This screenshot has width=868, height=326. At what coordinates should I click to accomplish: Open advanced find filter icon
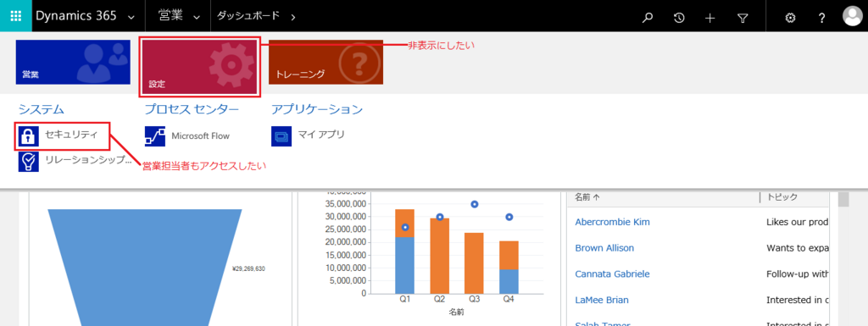pyautogui.click(x=743, y=18)
